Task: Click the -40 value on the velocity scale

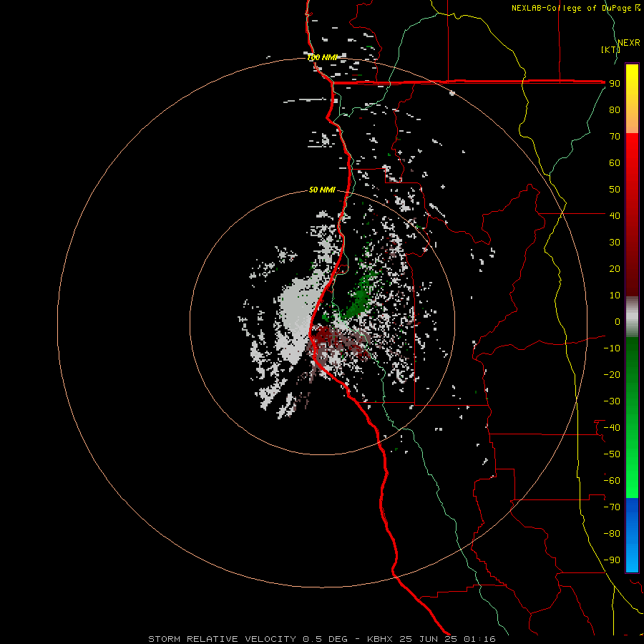Action: point(612,428)
